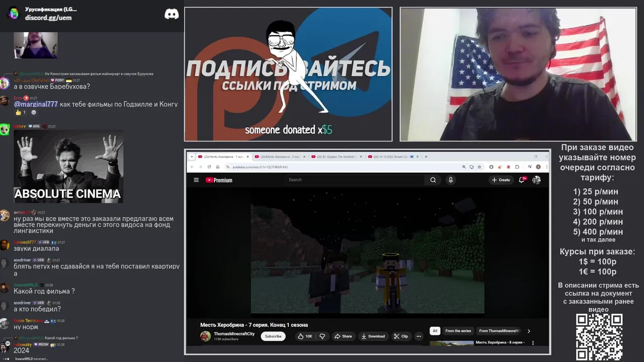Toggle thumbs-up reaction on Erzo's message
The image size is (644, 362).
click(20, 112)
